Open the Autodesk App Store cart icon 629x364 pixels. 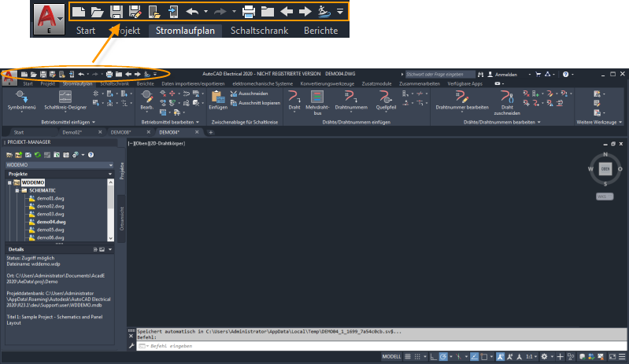(538, 75)
